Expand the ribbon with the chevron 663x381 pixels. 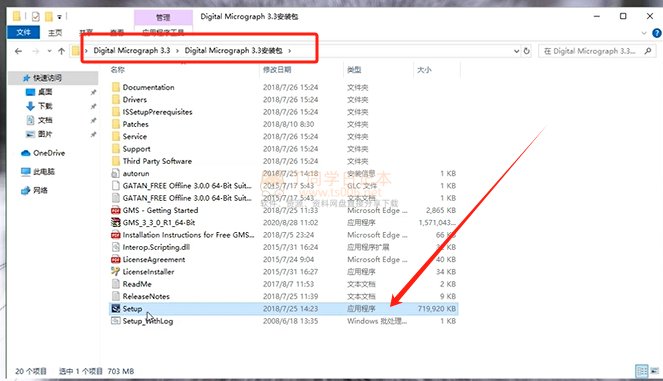click(644, 33)
